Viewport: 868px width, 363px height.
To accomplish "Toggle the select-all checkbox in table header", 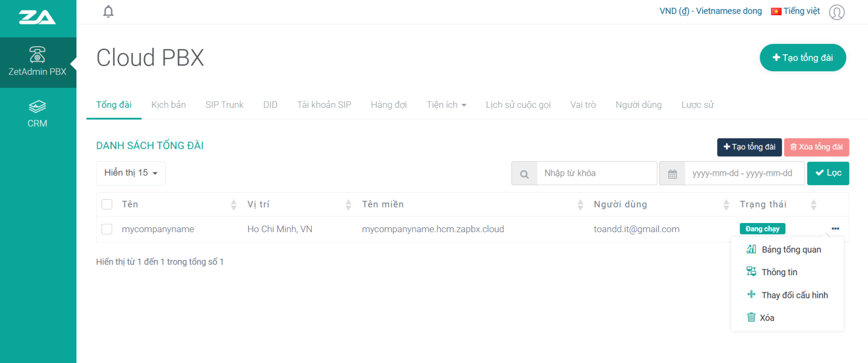I will point(107,205).
